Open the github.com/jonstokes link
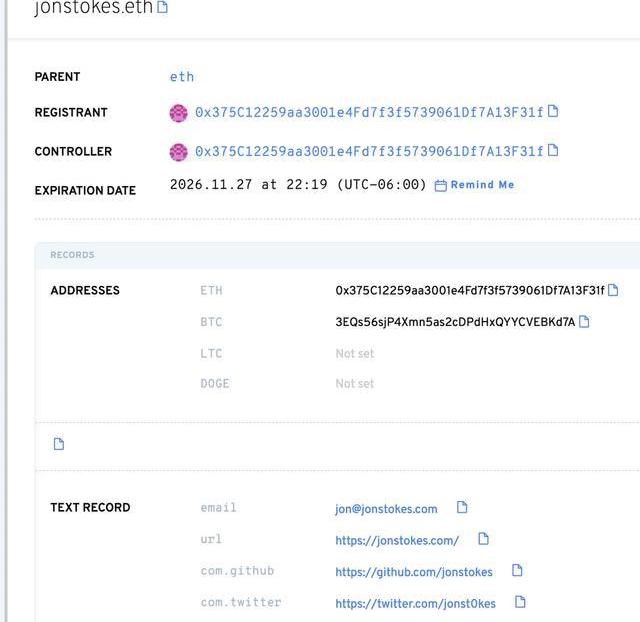 [x=414, y=572]
